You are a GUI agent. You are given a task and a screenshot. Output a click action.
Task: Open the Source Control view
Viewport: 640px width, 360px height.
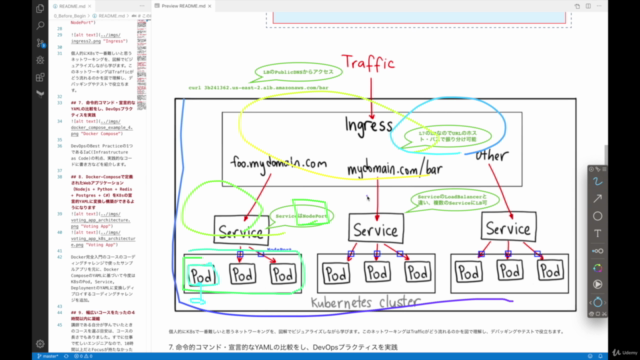40,43
